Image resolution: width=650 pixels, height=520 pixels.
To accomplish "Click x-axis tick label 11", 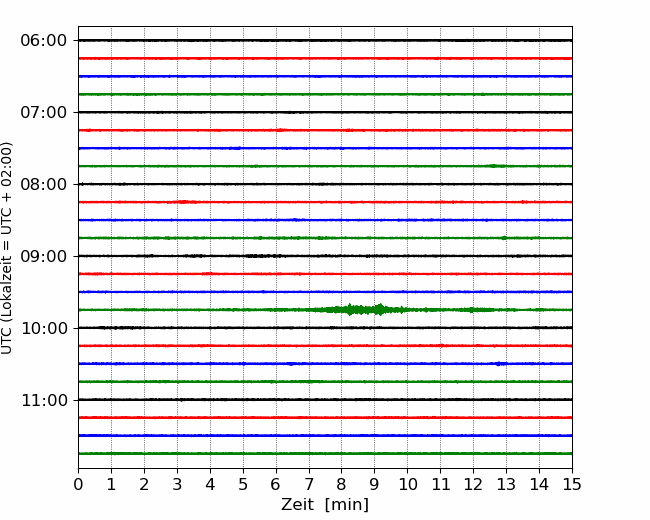I will coord(441,484).
